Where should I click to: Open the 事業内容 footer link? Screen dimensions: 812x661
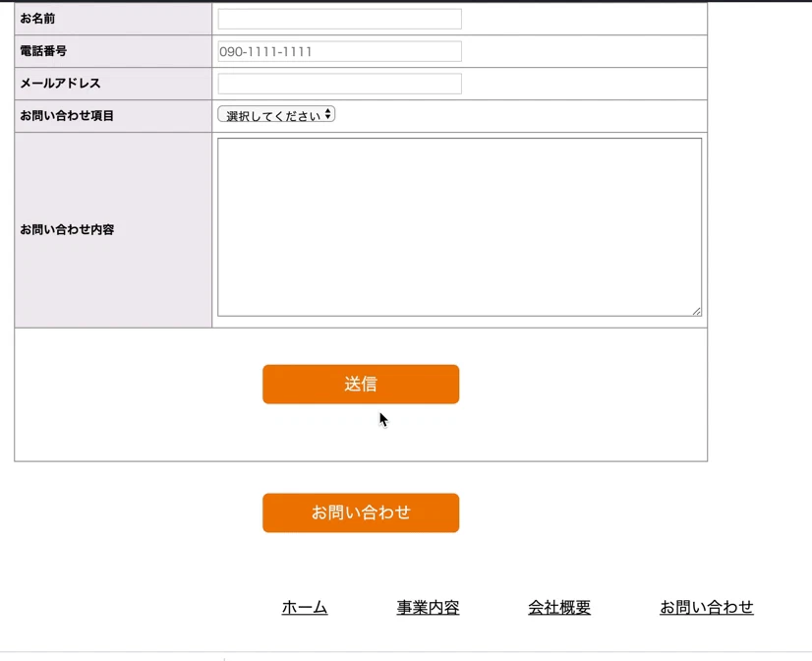click(429, 607)
